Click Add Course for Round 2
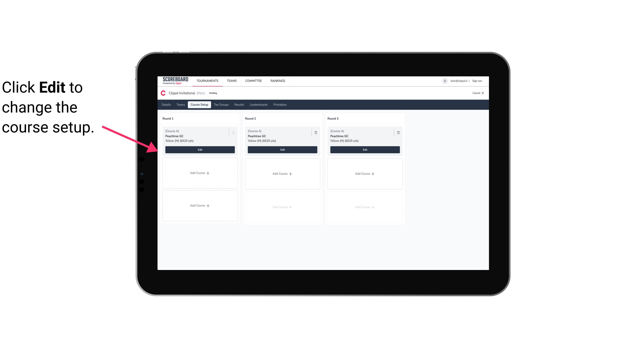The width and height of the screenshot is (644, 346). (282, 173)
